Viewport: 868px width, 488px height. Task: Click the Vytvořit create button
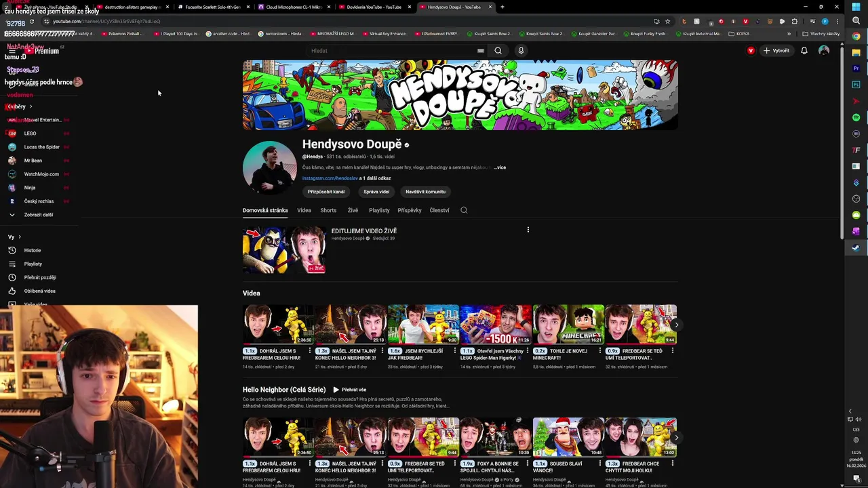[776, 51]
